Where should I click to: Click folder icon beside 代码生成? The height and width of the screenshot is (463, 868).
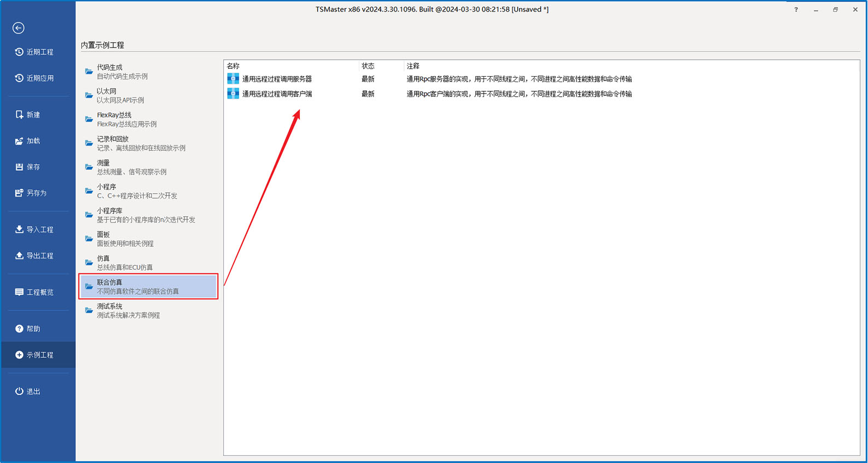89,72
